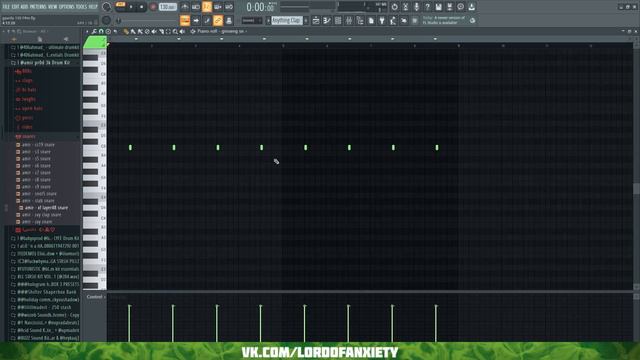The height and width of the screenshot is (360, 640).
Task: Click the newer version news message
Action: [x=443, y=20]
